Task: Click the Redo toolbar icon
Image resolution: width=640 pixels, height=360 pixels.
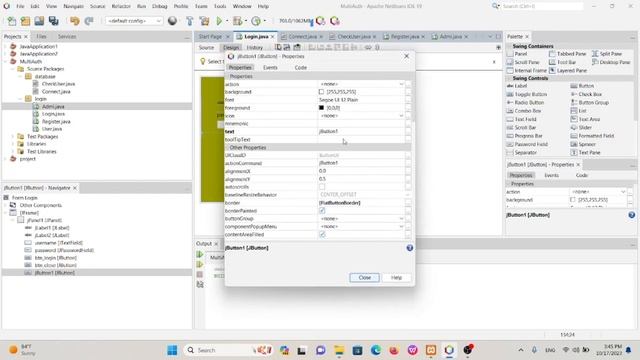Action: pyautogui.click(x=89, y=21)
